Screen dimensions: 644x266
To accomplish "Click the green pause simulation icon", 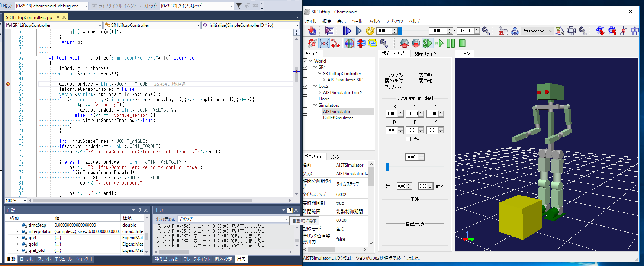I will [x=450, y=44].
